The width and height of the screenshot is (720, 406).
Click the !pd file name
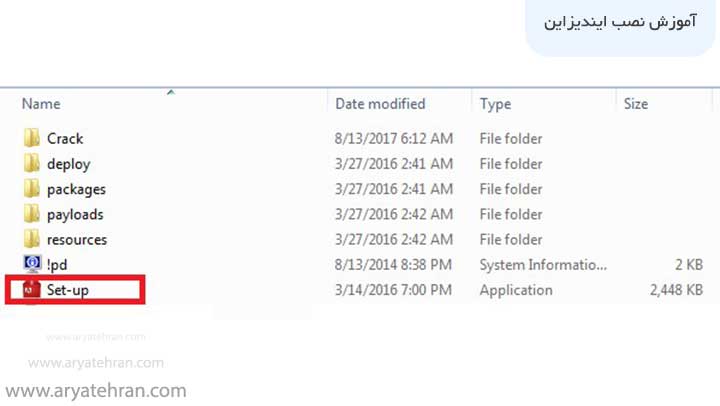57,265
